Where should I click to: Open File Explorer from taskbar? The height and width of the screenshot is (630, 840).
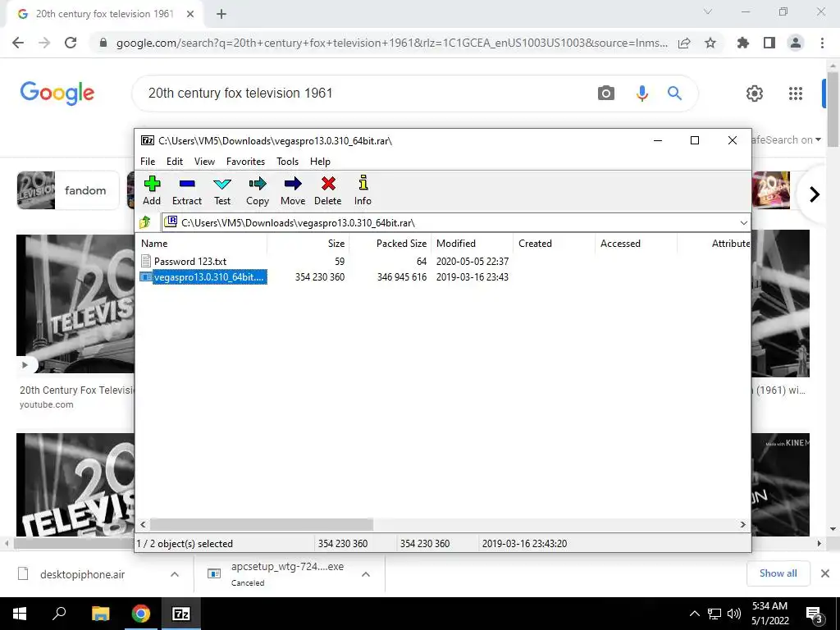[x=100, y=614]
